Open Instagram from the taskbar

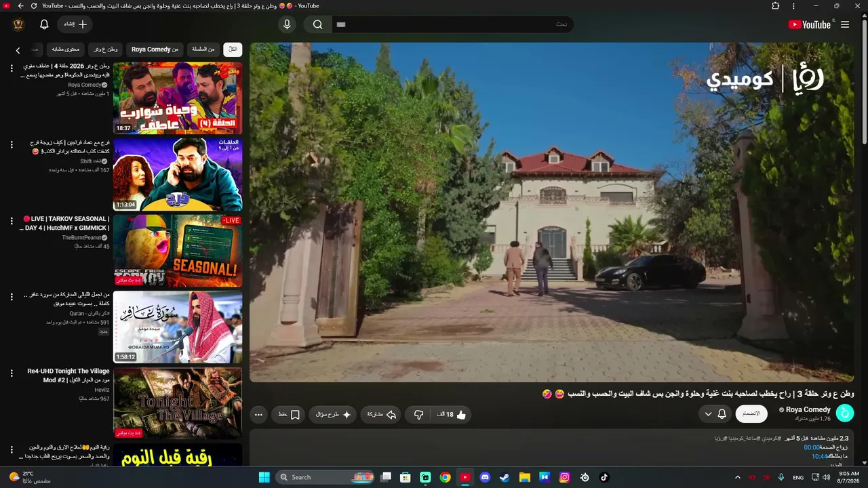[564, 477]
